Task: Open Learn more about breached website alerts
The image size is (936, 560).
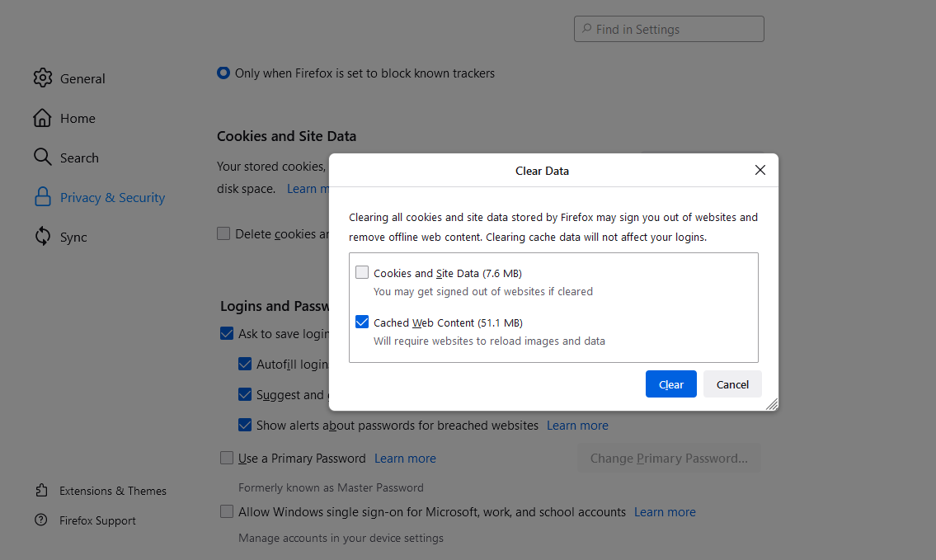Action: 577,425
